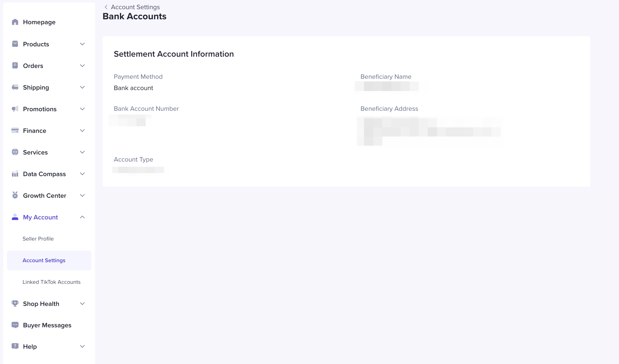Click the Shipping truck icon
This screenshot has width=619, height=364.
click(15, 87)
